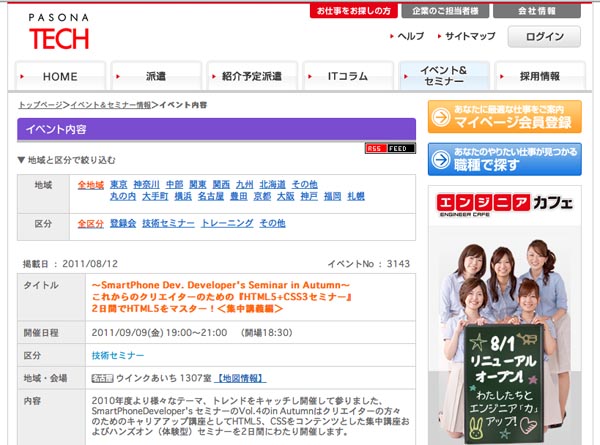This screenshot has height=445, width=600.
Task: Open the エンジニアカフェ advertisement image
Action: tap(504, 310)
